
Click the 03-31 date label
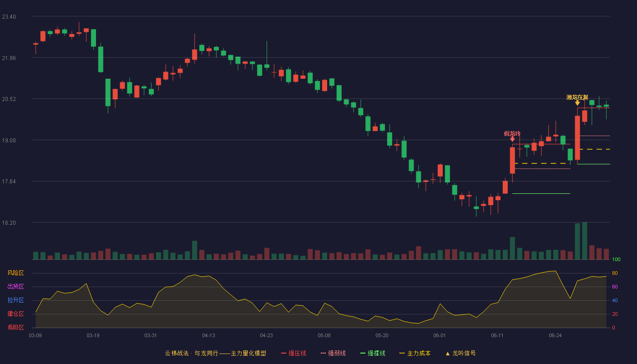click(151, 335)
